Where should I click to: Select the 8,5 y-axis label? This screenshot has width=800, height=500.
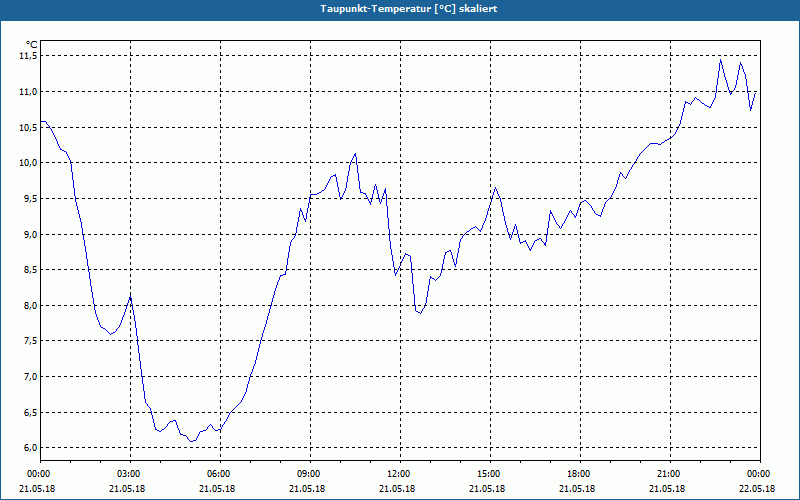coord(30,270)
